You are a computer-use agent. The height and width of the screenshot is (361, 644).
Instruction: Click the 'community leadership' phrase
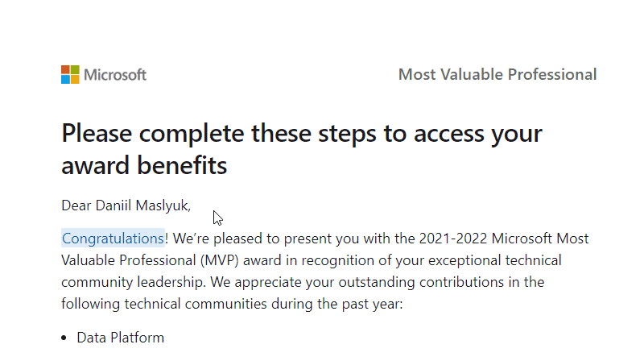point(133,282)
